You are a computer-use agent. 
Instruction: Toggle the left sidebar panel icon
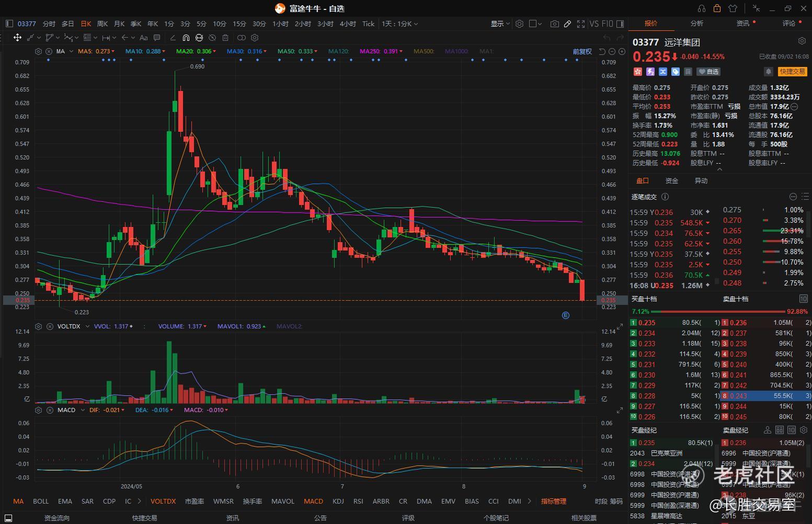click(9, 24)
